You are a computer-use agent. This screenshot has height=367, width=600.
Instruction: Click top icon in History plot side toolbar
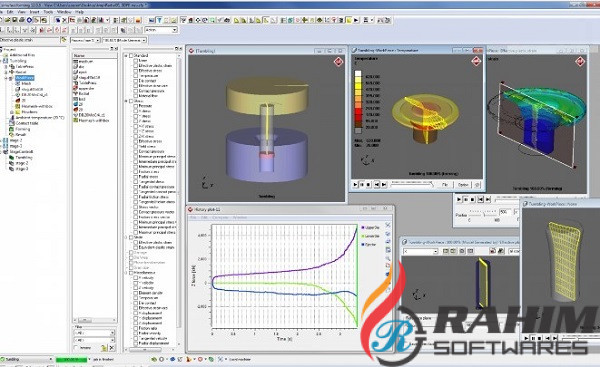tap(388, 225)
